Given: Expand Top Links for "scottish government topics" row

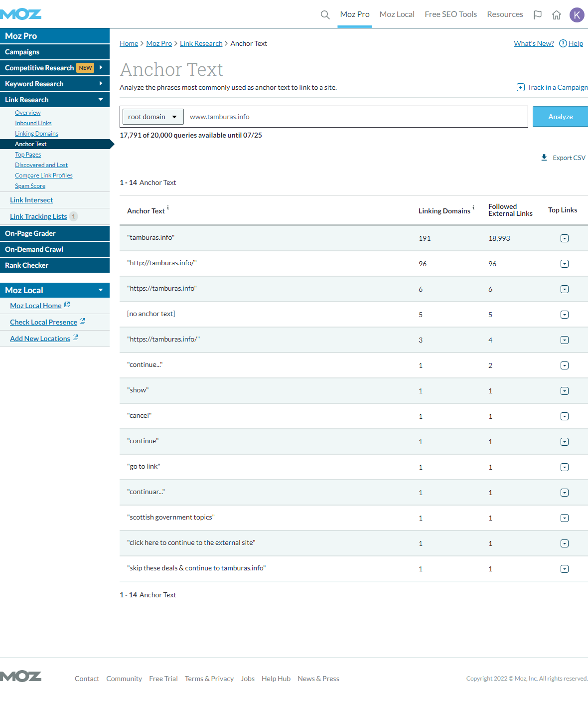Looking at the screenshot, I should [x=565, y=518].
